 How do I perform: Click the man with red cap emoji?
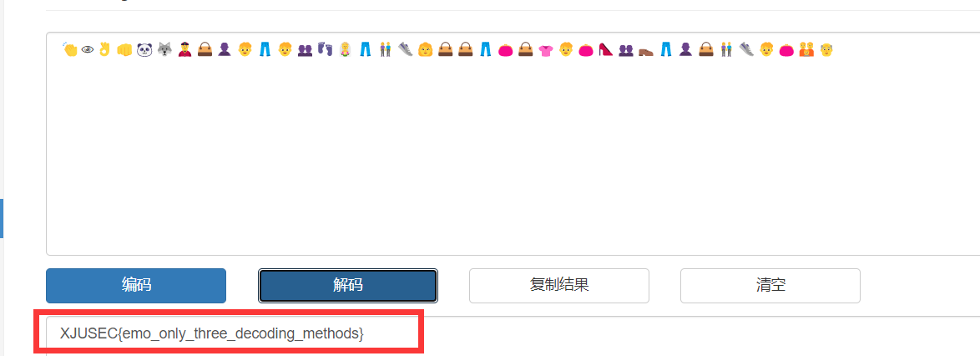(184, 49)
